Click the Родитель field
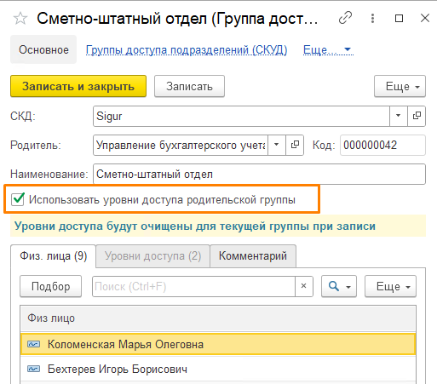Screen dimensions: 437x384 point(181,145)
